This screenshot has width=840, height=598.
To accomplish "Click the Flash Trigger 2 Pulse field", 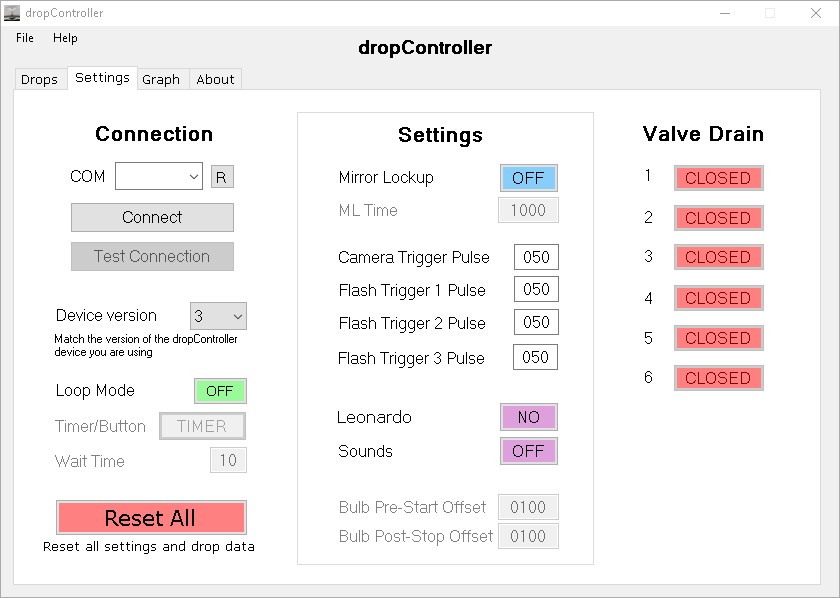I will (x=536, y=322).
